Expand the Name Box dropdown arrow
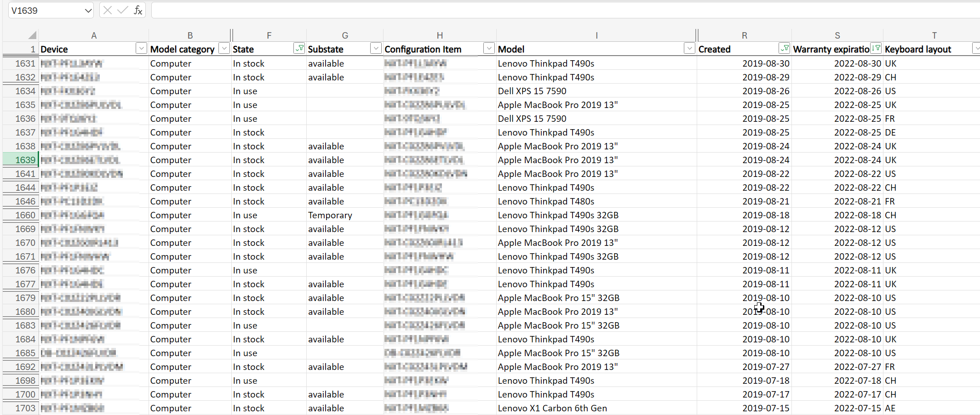The height and width of the screenshot is (415, 980). click(88, 11)
